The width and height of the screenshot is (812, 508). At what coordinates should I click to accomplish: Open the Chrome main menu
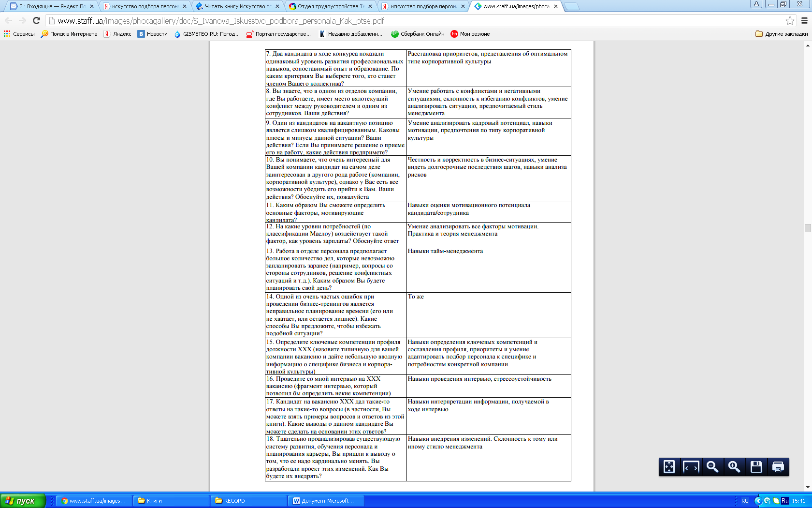click(x=804, y=20)
